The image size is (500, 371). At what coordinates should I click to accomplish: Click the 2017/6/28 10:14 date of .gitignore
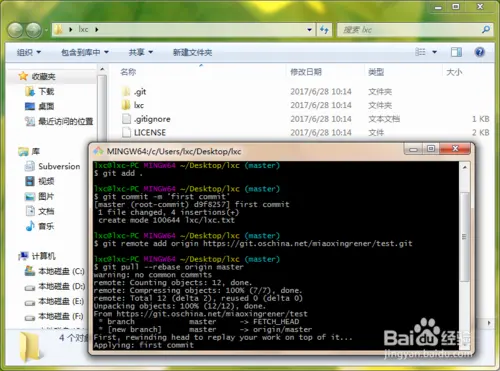[x=321, y=119]
